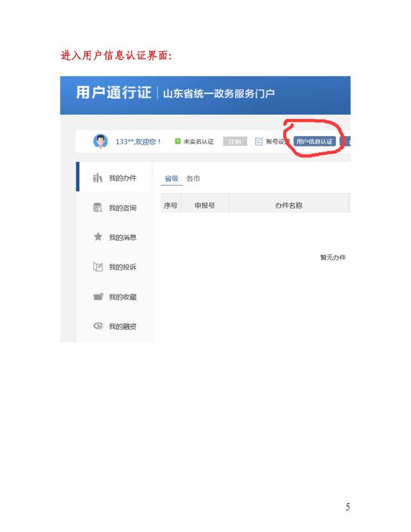The image size is (411, 532).
Task: Click the 申报号 column header
Action: point(205,205)
